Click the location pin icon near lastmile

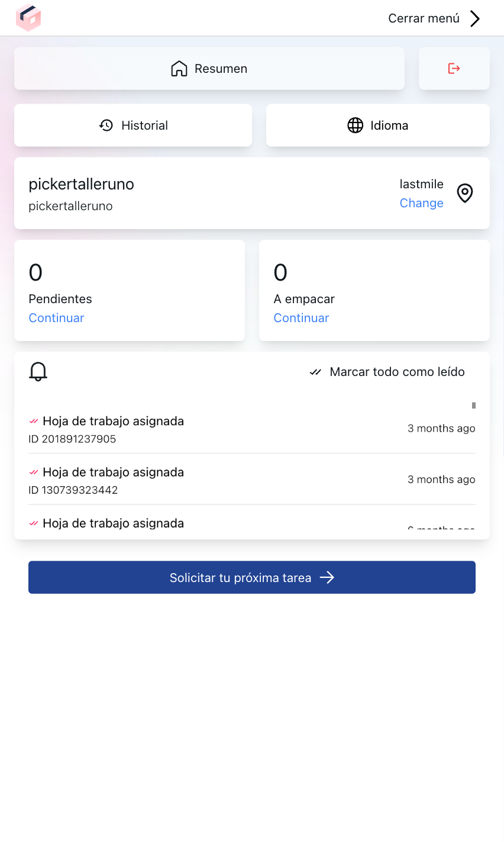click(465, 193)
